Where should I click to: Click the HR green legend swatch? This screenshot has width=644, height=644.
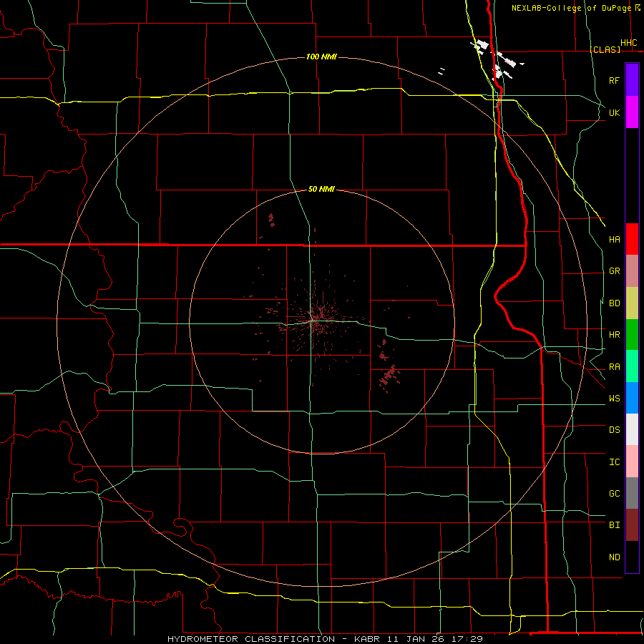[x=632, y=334]
